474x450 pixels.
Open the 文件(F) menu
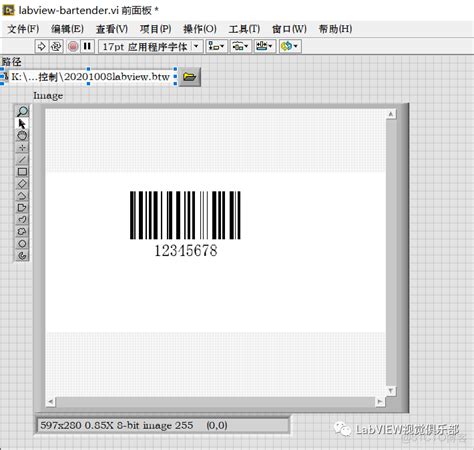(23, 29)
